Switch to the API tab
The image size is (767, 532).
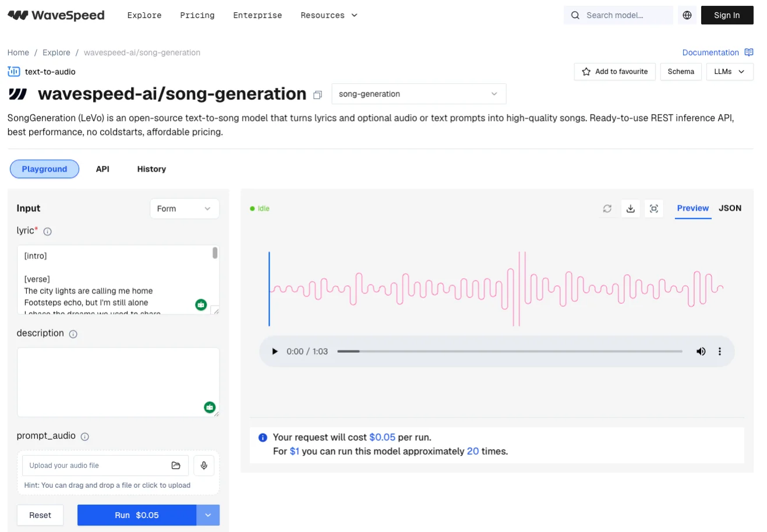pos(102,169)
